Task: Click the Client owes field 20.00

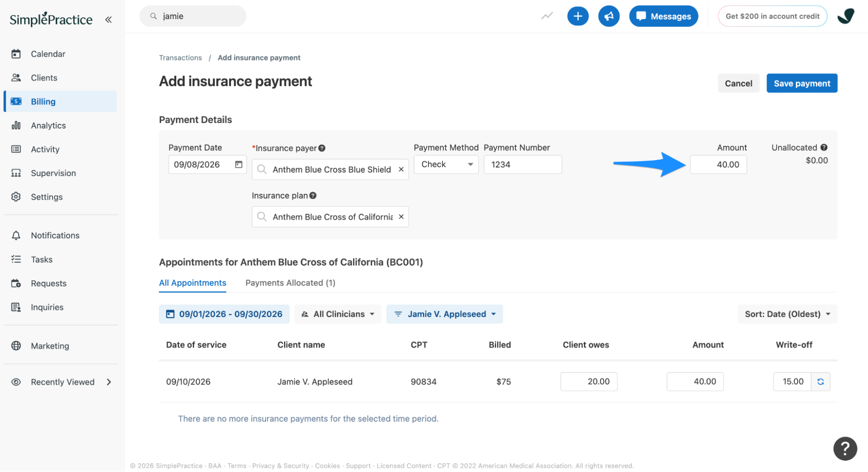Action: coord(589,382)
